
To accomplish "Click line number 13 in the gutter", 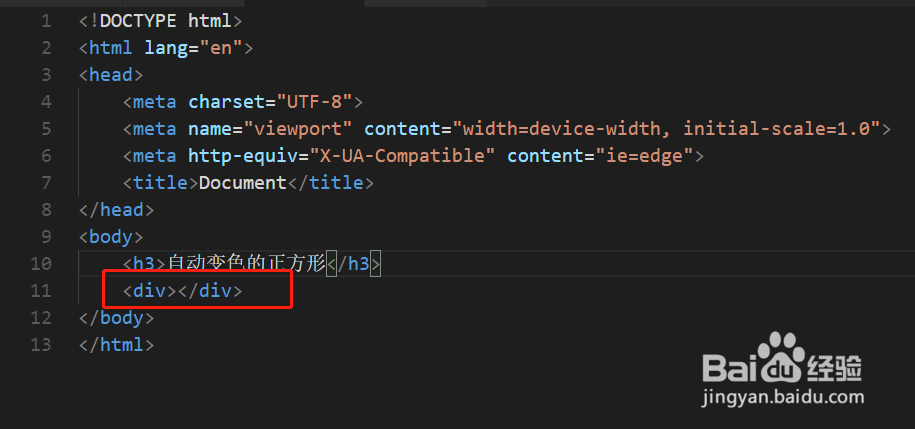I will (41, 344).
